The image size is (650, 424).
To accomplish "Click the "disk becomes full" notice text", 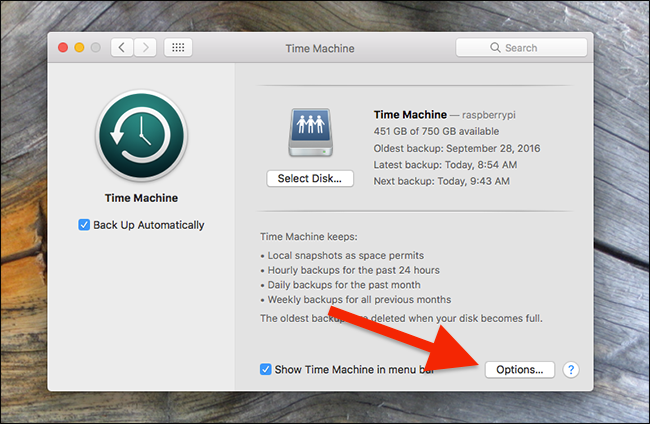I will tap(401, 318).
